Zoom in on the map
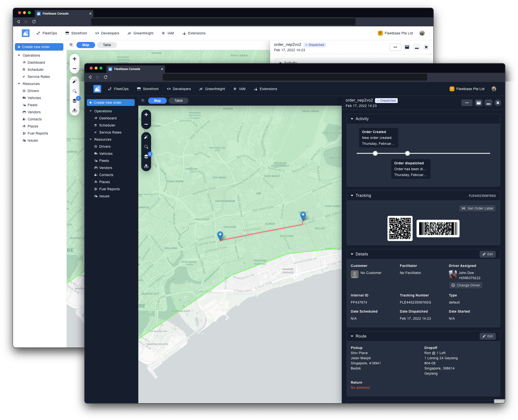The height and width of the screenshot is (420, 518). (x=146, y=114)
